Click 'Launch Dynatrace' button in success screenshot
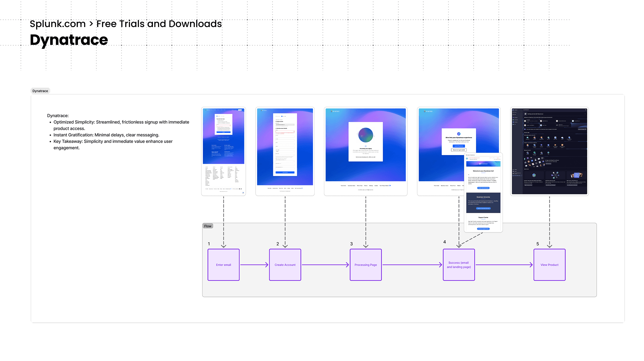 click(x=459, y=146)
